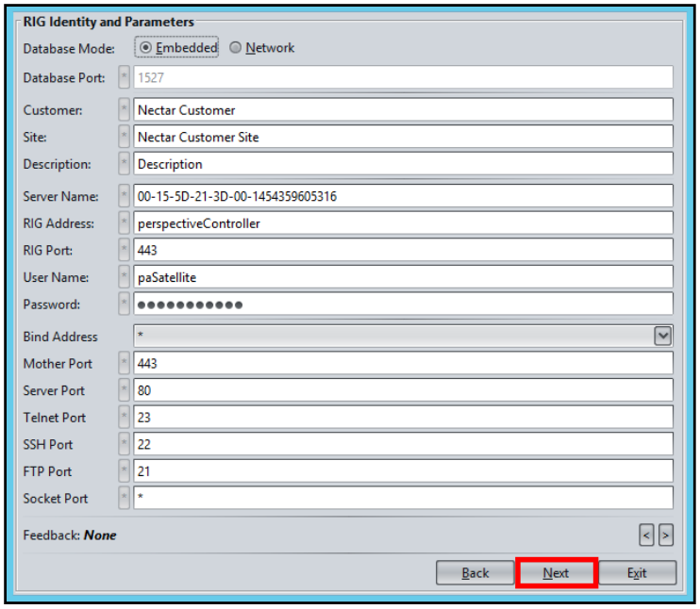Click the RIG Port input field
The height and width of the screenshot is (609, 700).
point(403,250)
